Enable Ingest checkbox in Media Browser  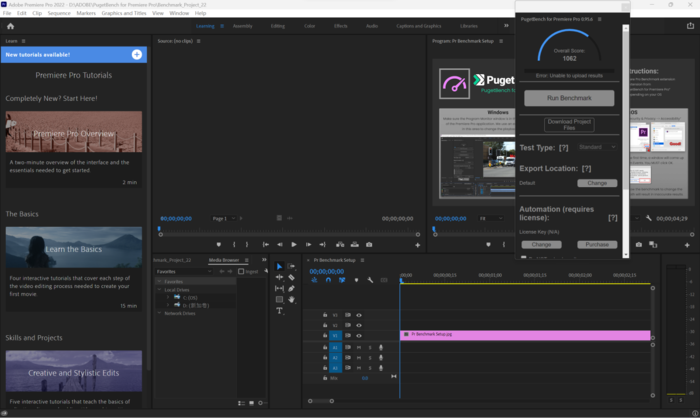coord(241,272)
